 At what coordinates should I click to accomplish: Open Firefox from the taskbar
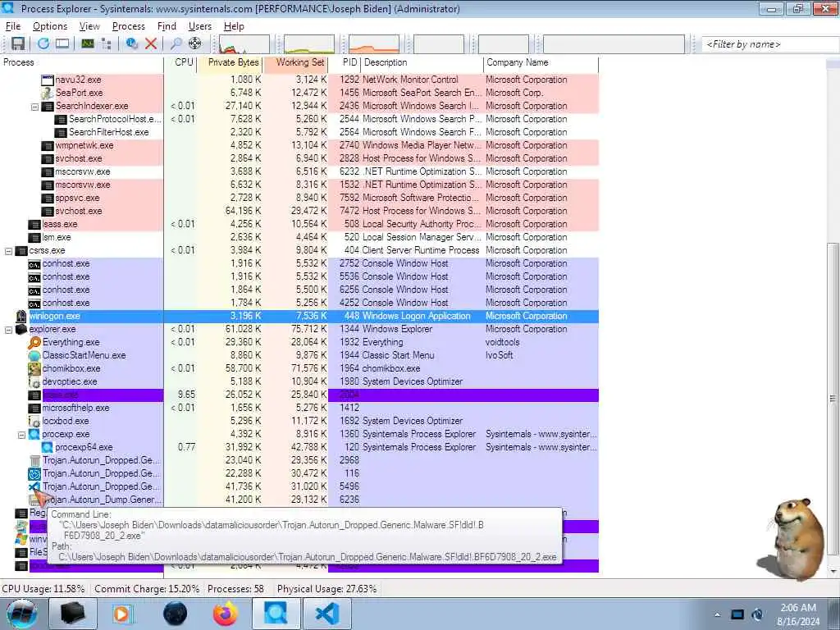pyautogui.click(x=225, y=614)
